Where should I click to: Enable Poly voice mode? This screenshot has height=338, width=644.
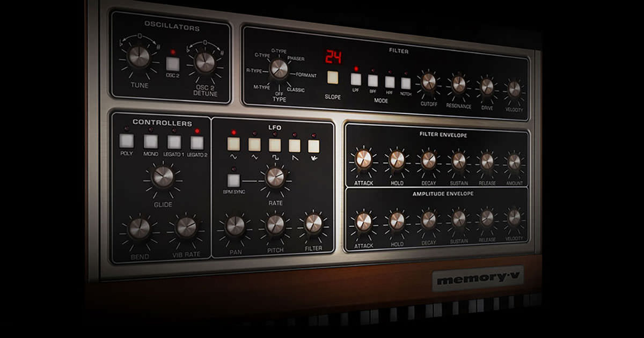click(127, 141)
